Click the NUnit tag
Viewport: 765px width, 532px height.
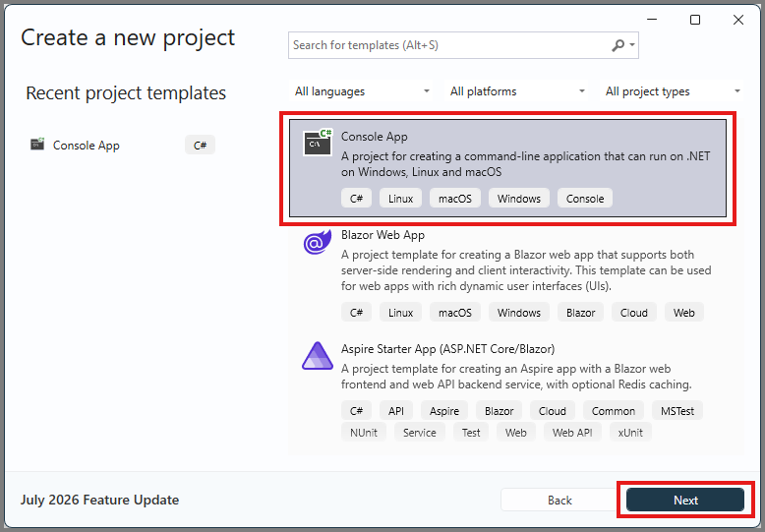tap(364, 433)
